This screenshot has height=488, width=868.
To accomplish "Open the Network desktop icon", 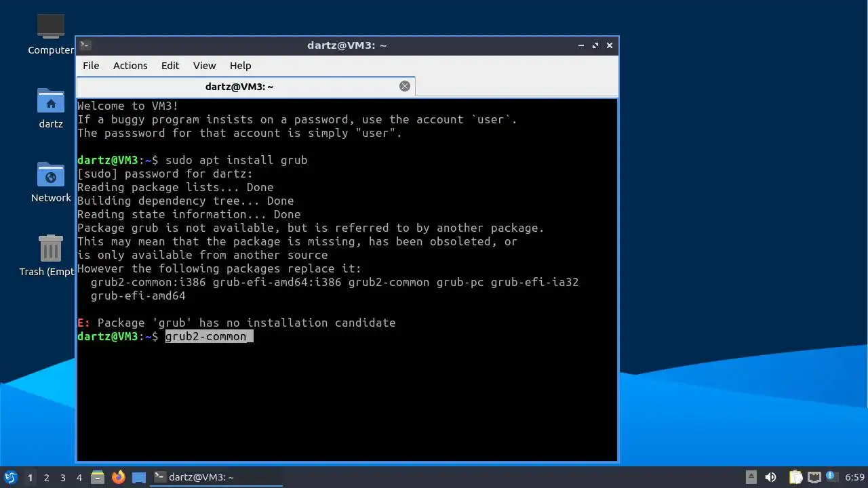I will (x=51, y=182).
